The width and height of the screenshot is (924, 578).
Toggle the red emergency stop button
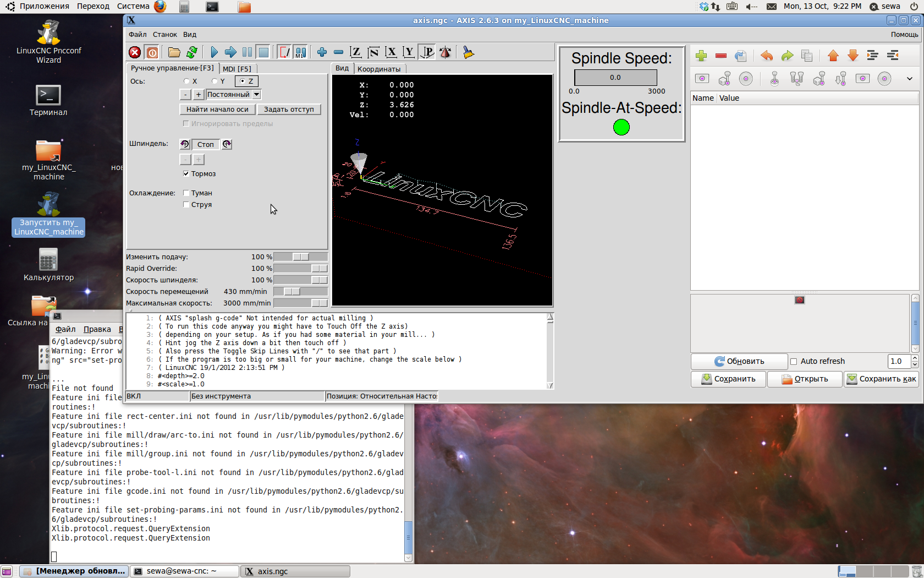135,52
